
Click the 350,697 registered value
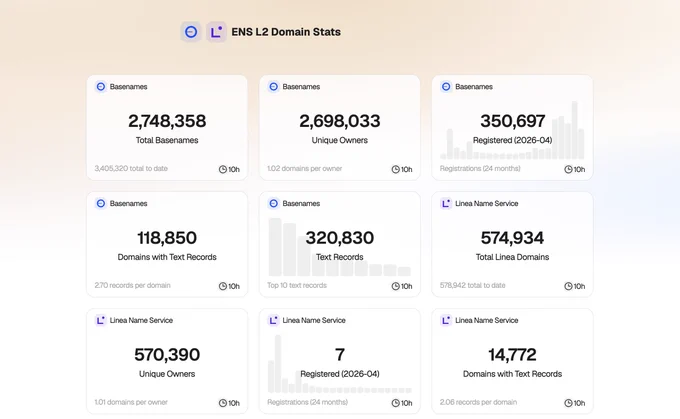coord(513,121)
